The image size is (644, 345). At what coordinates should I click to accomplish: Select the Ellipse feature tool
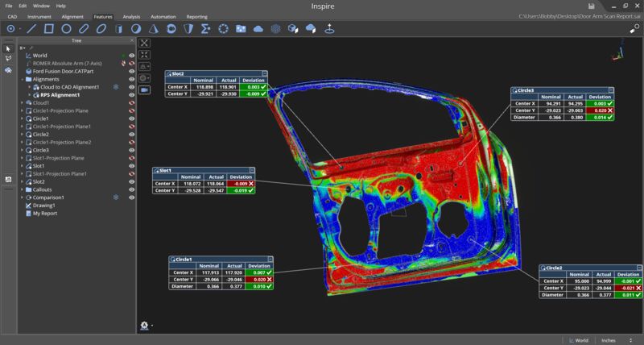tap(101, 29)
